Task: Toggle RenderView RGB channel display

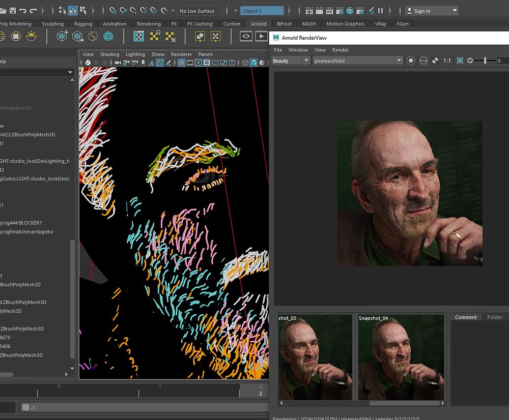Action: coord(423,61)
